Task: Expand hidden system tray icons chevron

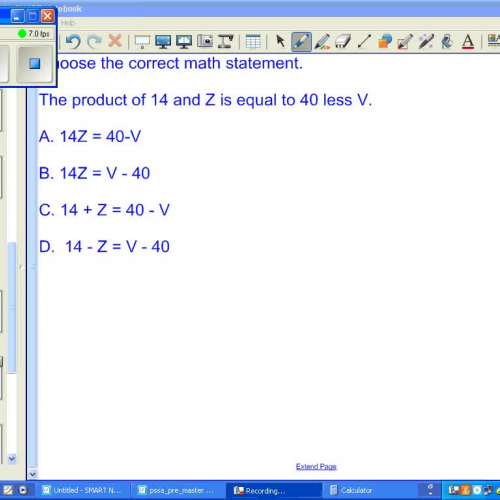Action: 431,490
